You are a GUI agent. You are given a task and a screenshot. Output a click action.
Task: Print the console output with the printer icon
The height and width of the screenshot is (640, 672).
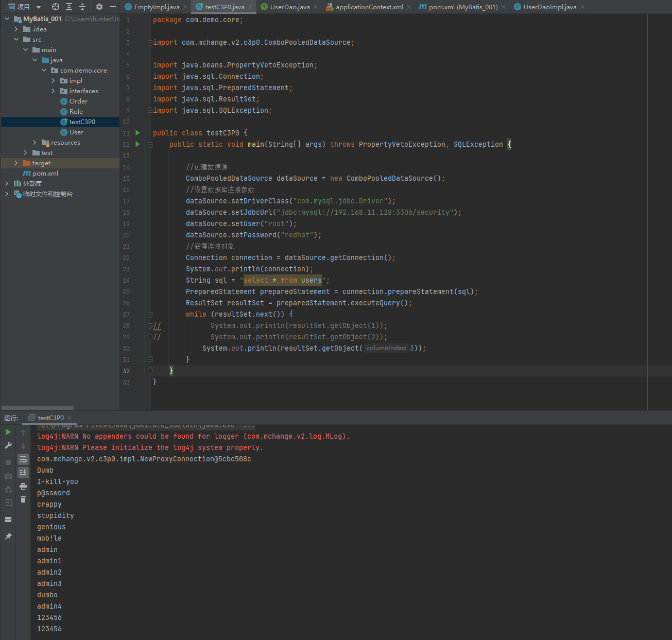[x=23, y=486]
